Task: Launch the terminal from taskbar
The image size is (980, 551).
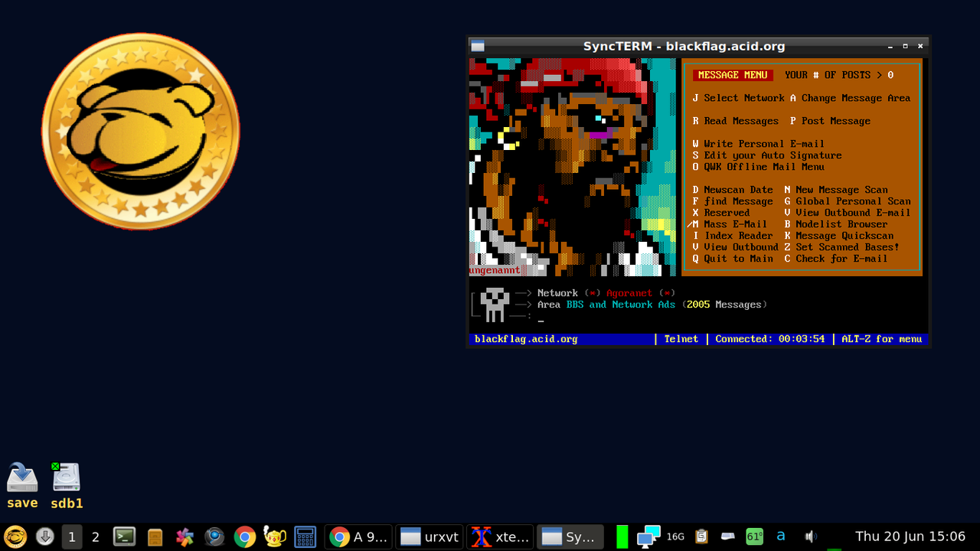Action: click(x=124, y=536)
